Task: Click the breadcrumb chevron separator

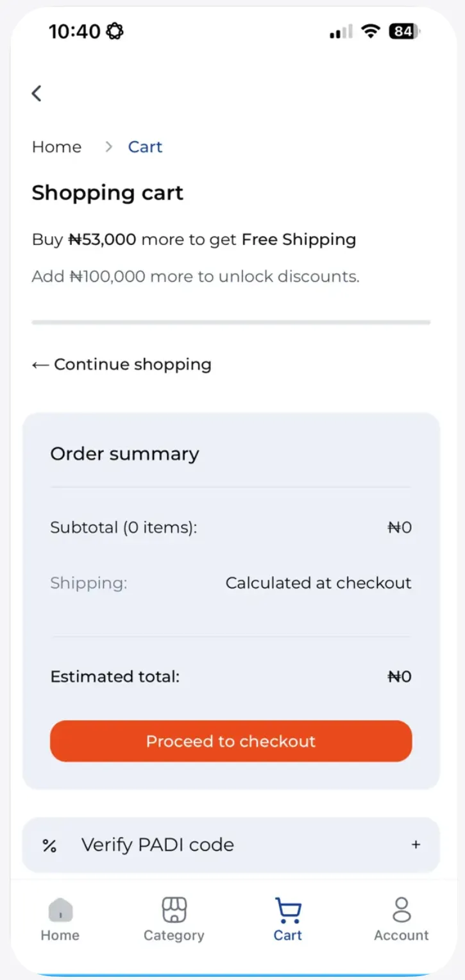Action: pyautogui.click(x=109, y=147)
